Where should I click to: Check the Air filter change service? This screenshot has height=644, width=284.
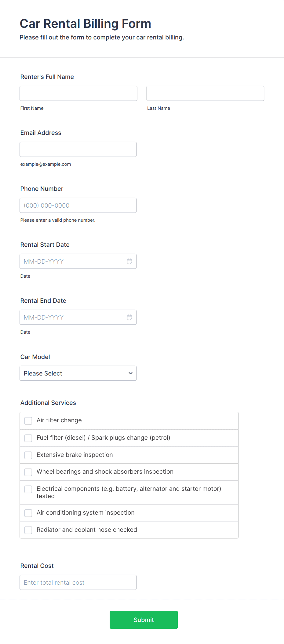pos(28,420)
